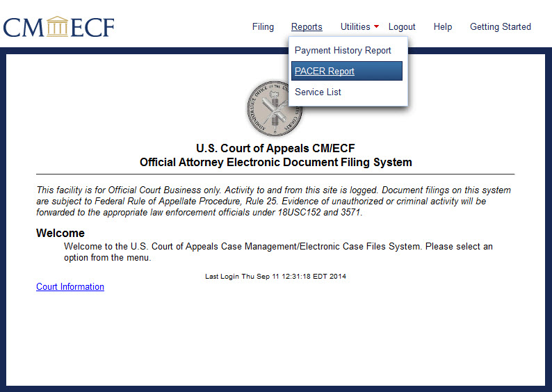Image resolution: width=552 pixels, height=392 pixels.
Task: Click the horizontal divider below the title
Action: click(275, 174)
